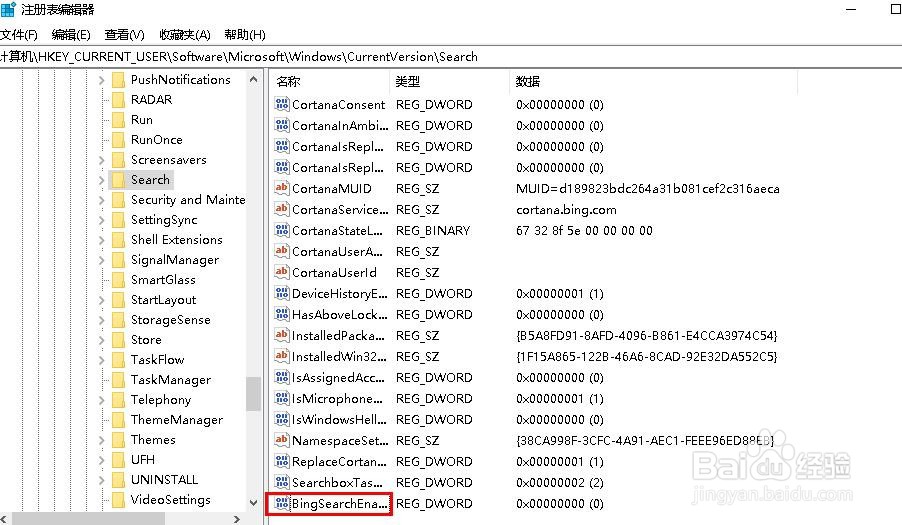The height and width of the screenshot is (525, 902).
Task: Click the NamespaceSet... string icon
Action: tap(282, 440)
